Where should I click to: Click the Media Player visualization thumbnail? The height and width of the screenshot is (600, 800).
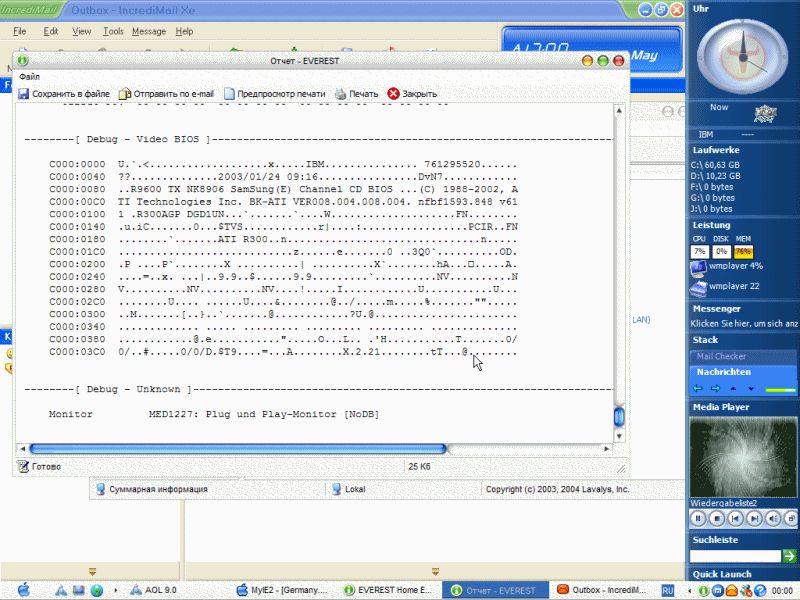(743, 457)
